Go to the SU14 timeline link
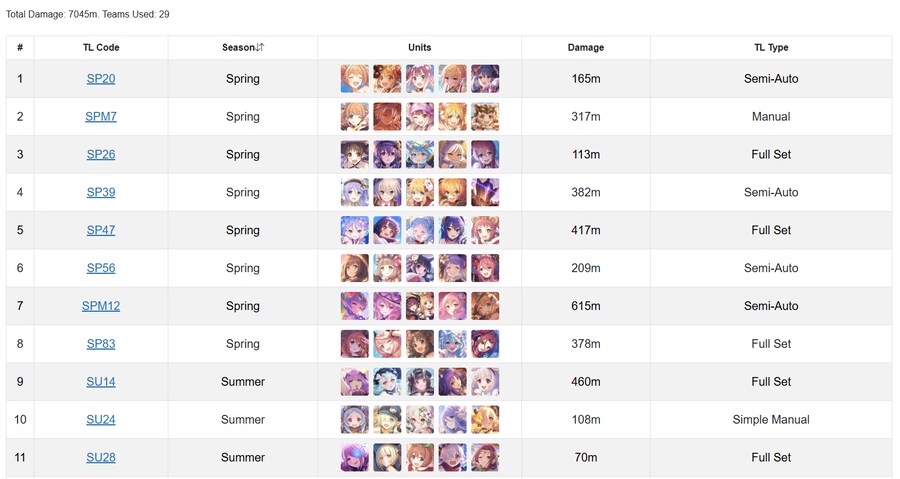 pos(101,382)
